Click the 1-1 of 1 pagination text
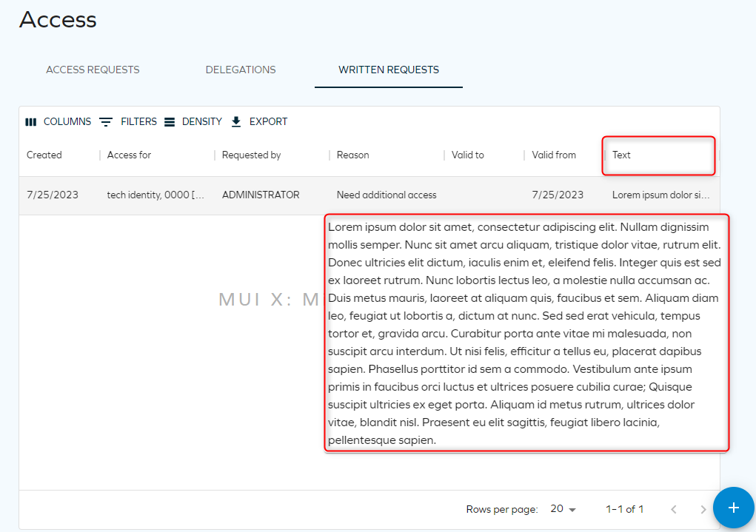Image resolution: width=756 pixels, height=532 pixels. (624, 509)
